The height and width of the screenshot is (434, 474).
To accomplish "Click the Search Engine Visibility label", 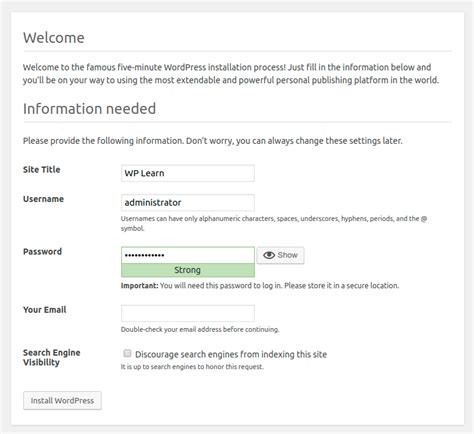I will point(52,357).
